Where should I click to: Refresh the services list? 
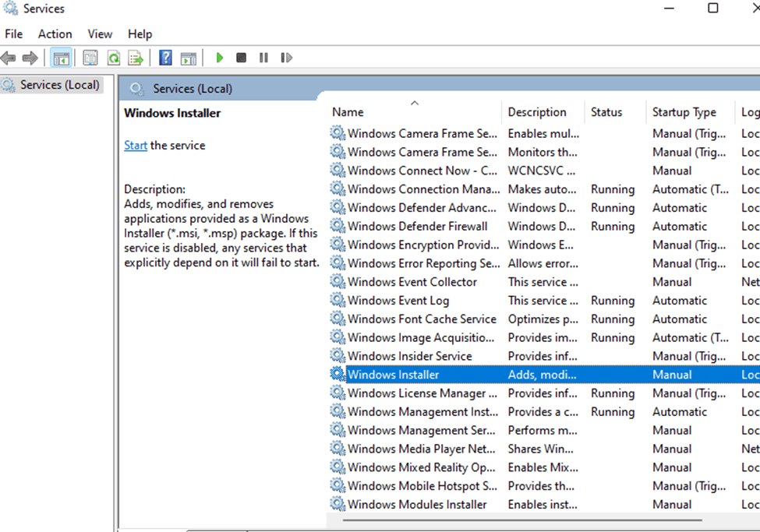click(111, 57)
